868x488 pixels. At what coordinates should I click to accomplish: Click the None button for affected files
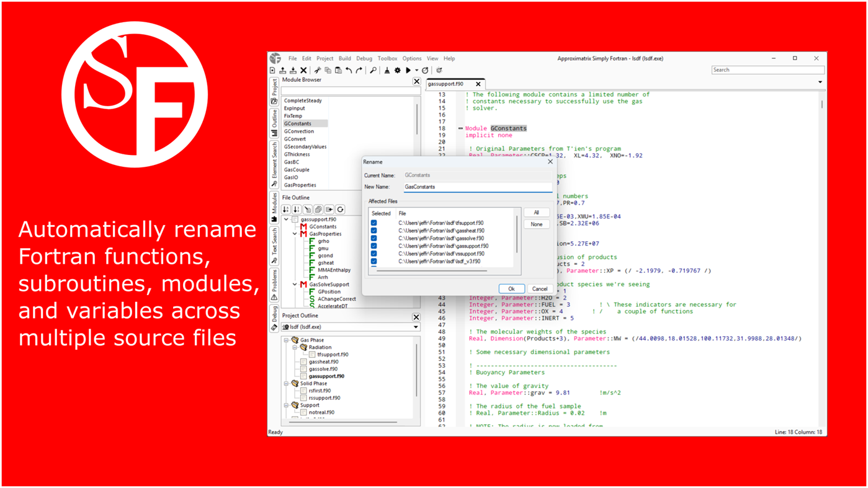pyautogui.click(x=536, y=224)
